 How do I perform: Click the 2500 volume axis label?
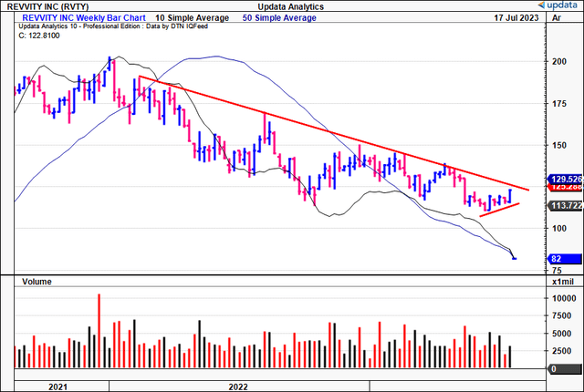pos(562,351)
